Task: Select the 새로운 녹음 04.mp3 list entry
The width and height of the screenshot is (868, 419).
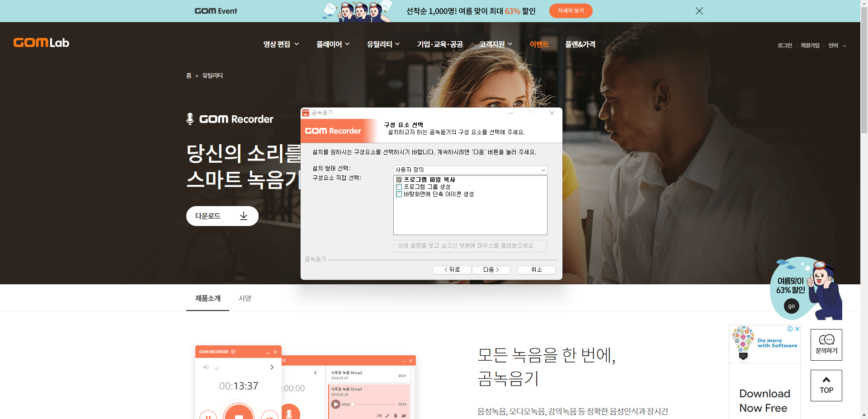Action: coord(368,375)
